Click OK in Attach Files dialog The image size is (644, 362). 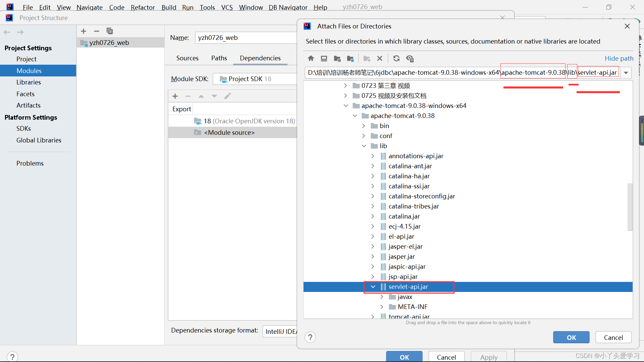pos(571,337)
